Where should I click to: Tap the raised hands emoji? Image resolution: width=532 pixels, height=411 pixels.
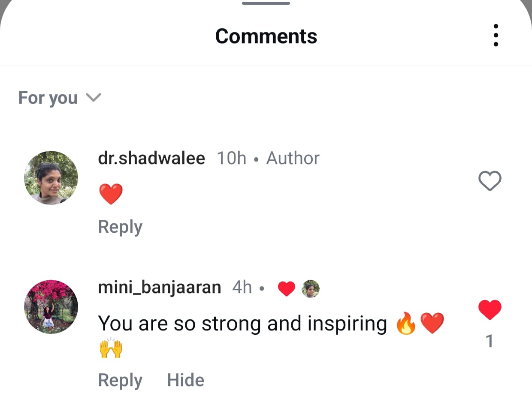click(x=111, y=348)
